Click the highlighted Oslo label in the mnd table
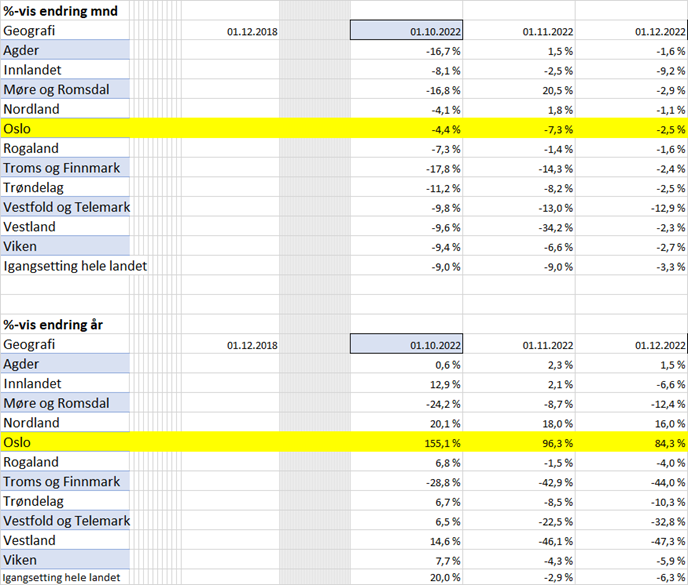The height and width of the screenshot is (585, 688). tap(17, 129)
